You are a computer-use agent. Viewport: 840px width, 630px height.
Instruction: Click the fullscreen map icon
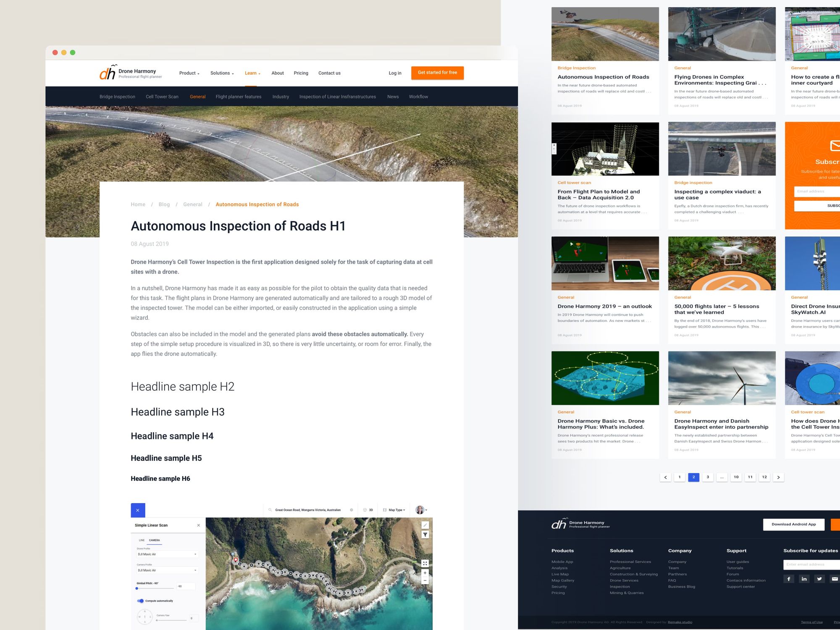point(425,563)
